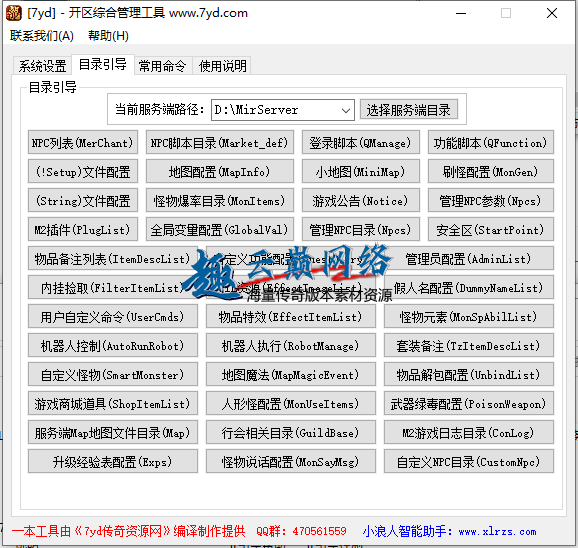Open the 帮助(H) menu
Image resolution: width=578 pixels, height=548 pixels.
[108, 36]
